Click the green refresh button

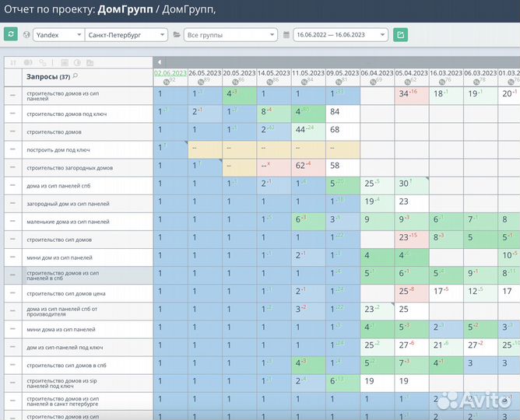[x=11, y=34]
